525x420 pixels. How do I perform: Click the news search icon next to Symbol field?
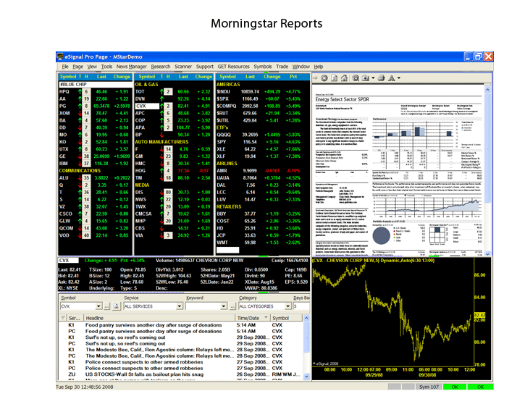[x=116, y=306]
